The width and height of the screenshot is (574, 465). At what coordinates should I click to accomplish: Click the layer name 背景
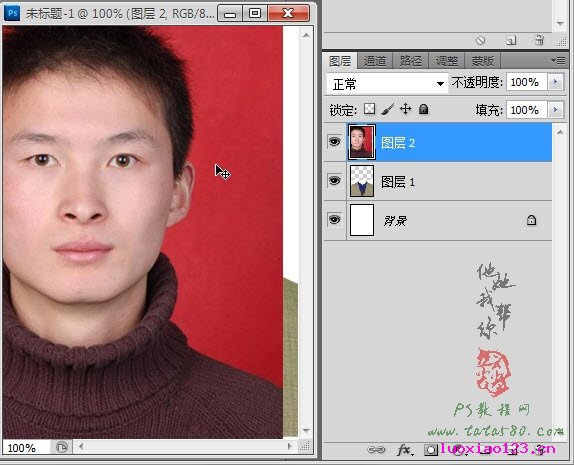395,220
